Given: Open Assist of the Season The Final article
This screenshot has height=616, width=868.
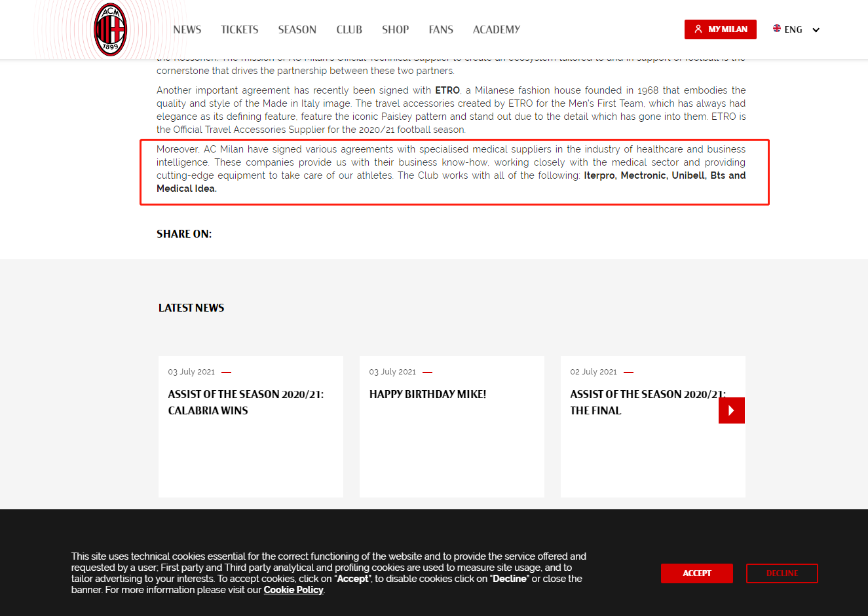Looking at the screenshot, I should [x=648, y=402].
